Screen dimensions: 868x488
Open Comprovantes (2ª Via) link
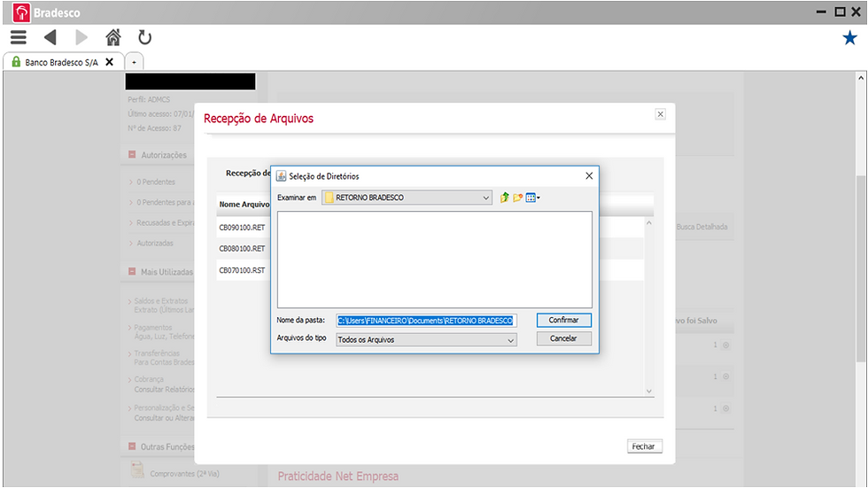tap(184, 474)
